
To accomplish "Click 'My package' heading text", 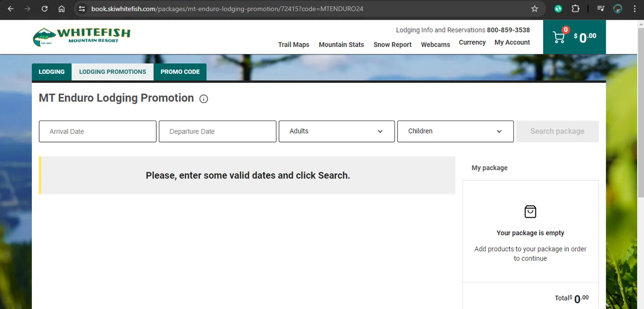I will (489, 168).
